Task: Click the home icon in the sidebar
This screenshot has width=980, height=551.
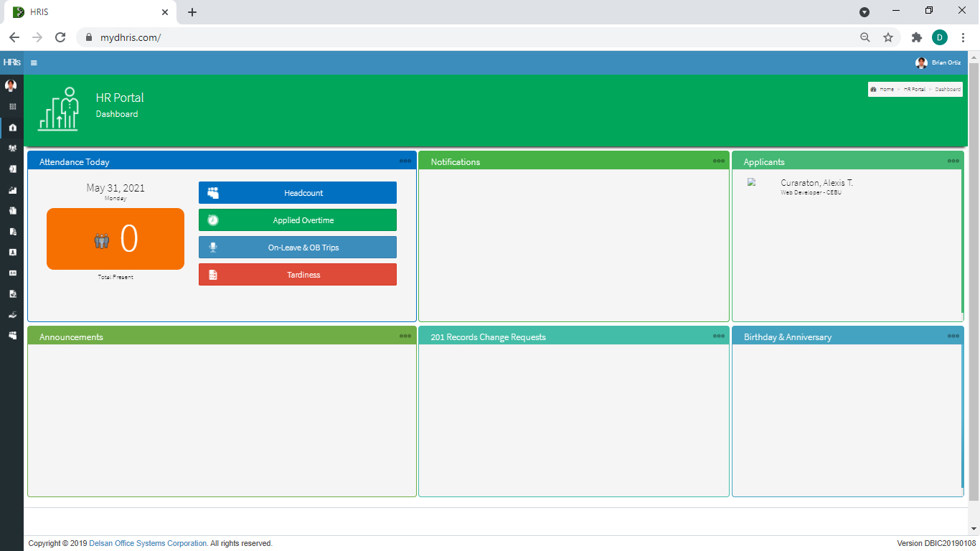Action: [12, 128]
